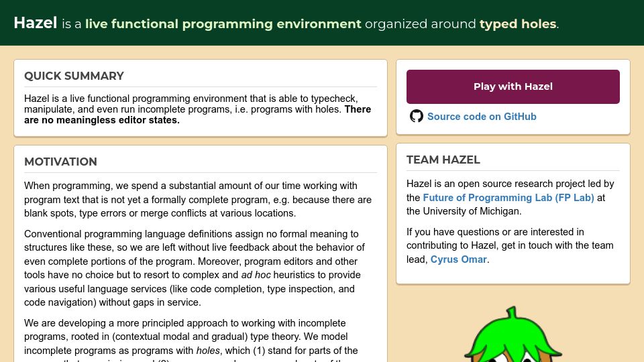Click 'University of Michigan' text

(472, 211)
